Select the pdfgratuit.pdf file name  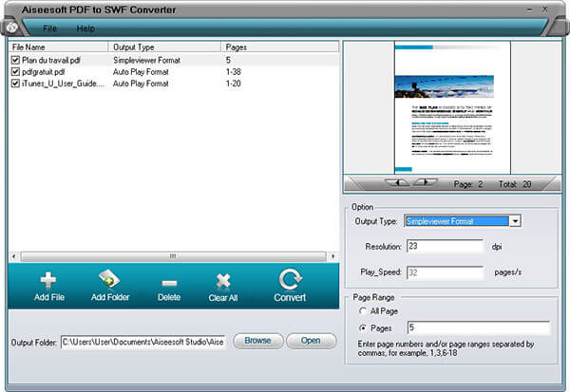point(44,71)
